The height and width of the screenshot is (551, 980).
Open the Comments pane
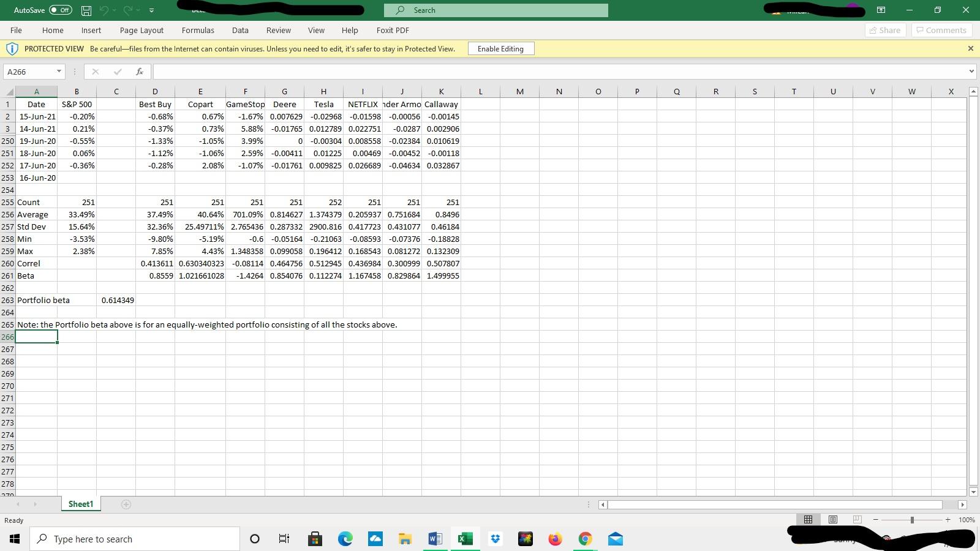941,29
